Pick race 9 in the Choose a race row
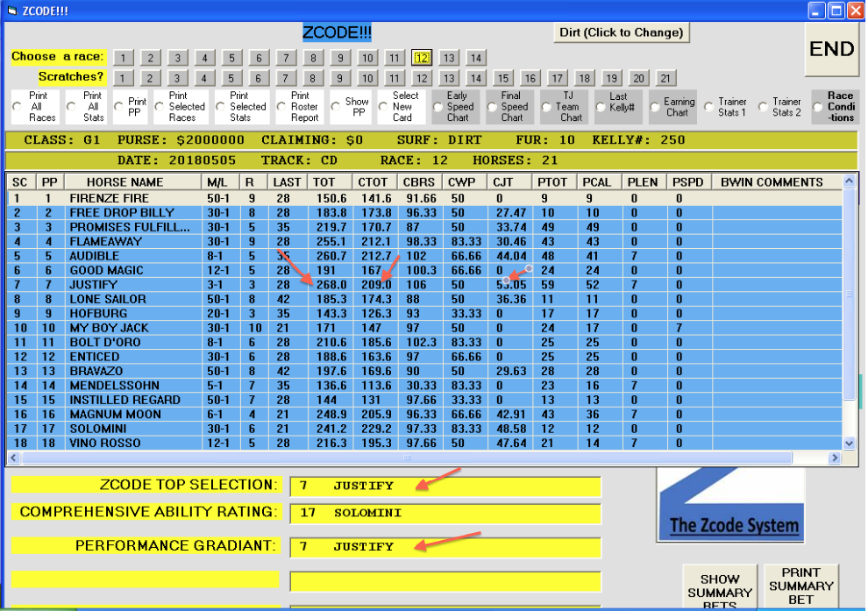868x611 pixels. coord(340,58)
